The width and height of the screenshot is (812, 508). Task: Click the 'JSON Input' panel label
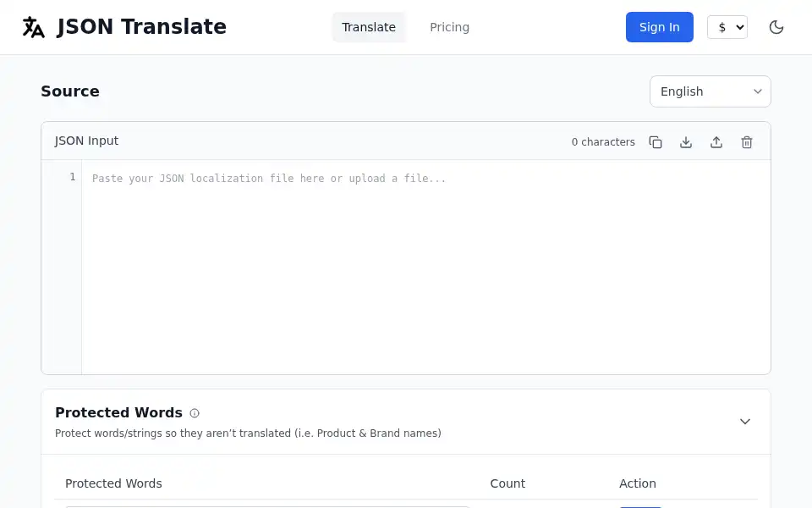click(x=86, y=141)
